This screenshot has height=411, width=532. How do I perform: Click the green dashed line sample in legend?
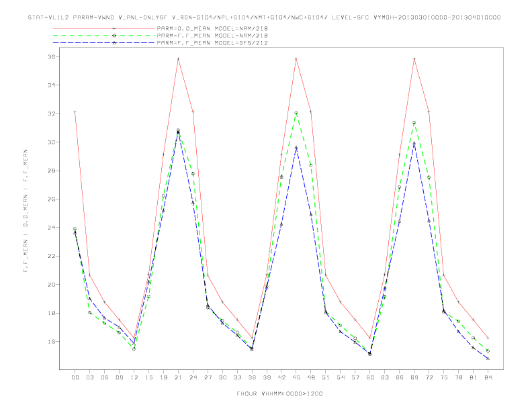pyautogui.click(x=104, y=36)
